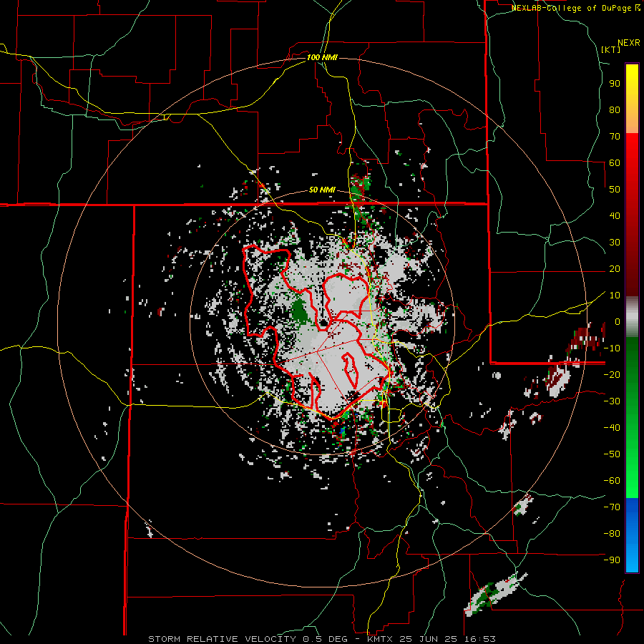Select the 90 value on velocity scale
Viewport: 644px width, 644px height.
coord(615,84)
